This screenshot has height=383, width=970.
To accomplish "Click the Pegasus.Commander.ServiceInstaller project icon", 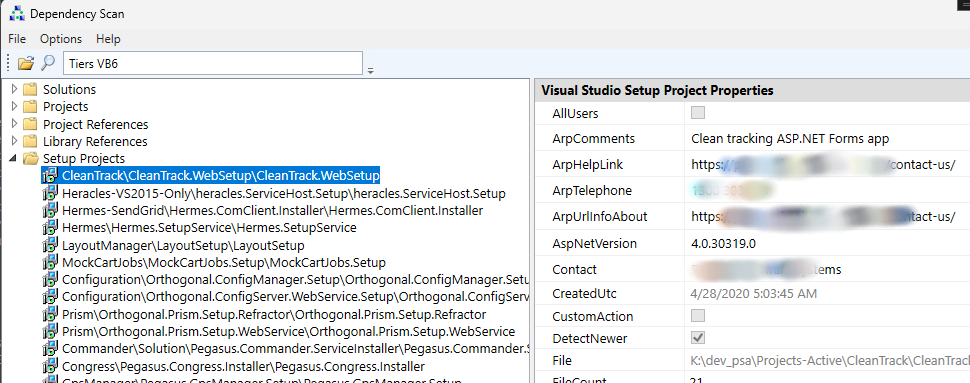I will (x=50, y=349).
